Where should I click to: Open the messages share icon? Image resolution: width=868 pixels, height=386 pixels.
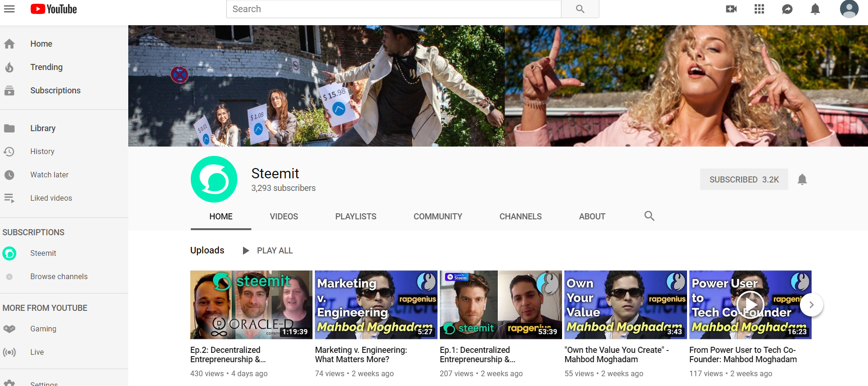point(787,9)
